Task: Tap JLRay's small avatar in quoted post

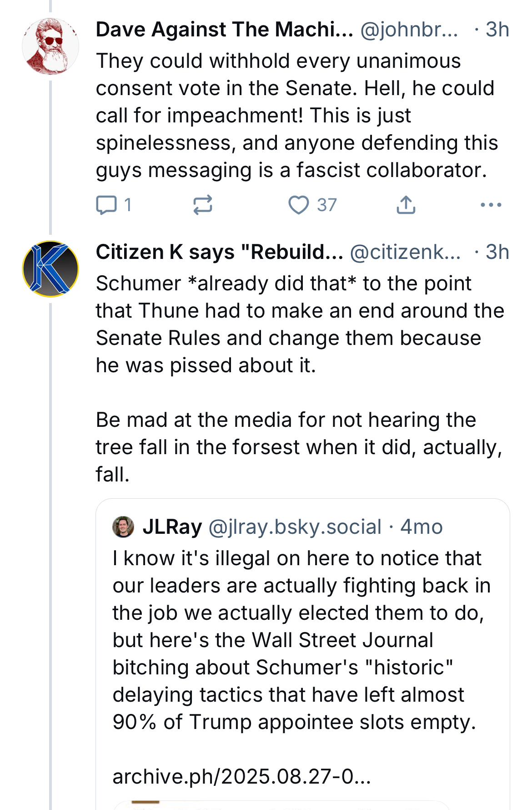Action: point(123,527)
